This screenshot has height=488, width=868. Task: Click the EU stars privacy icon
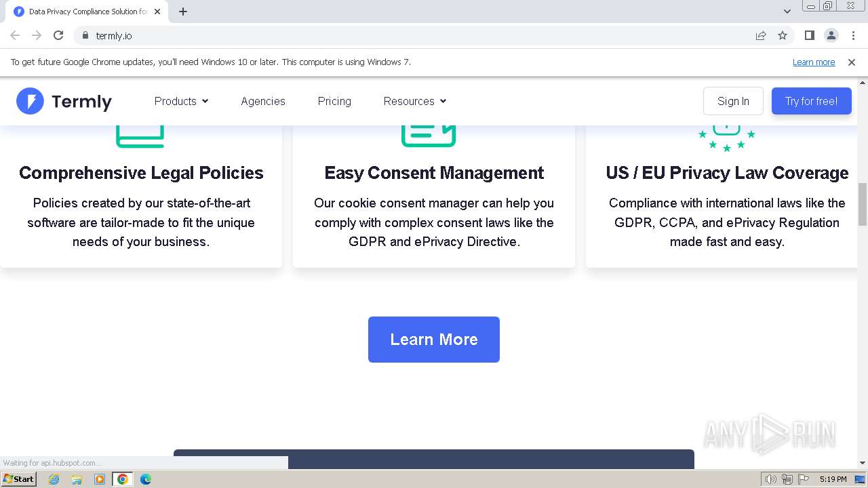[727, 139]
